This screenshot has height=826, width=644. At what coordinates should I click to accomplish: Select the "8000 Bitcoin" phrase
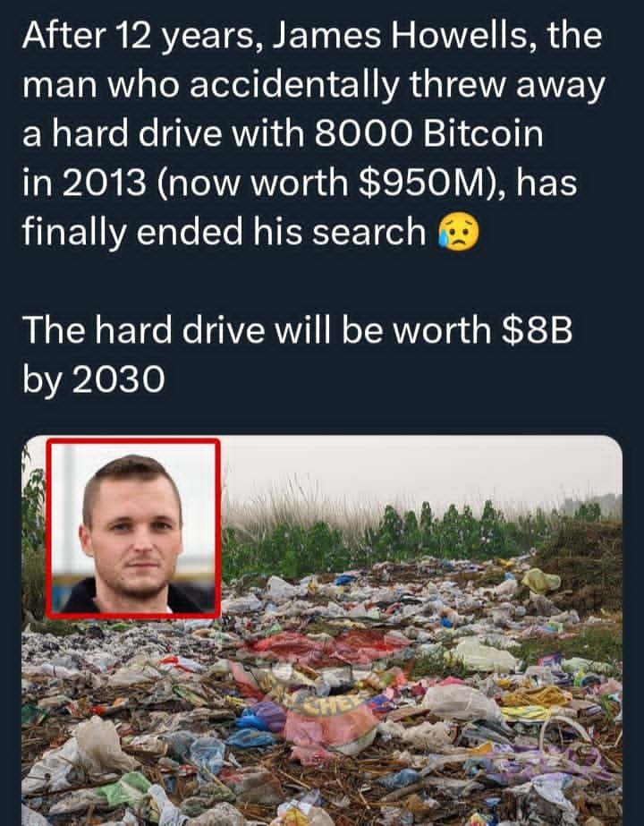coord(428,134)
